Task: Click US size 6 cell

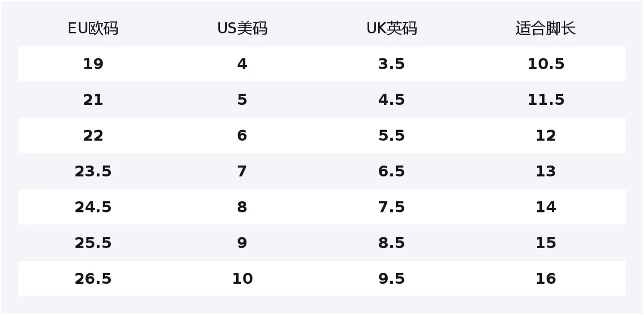Action: point(242,136)
